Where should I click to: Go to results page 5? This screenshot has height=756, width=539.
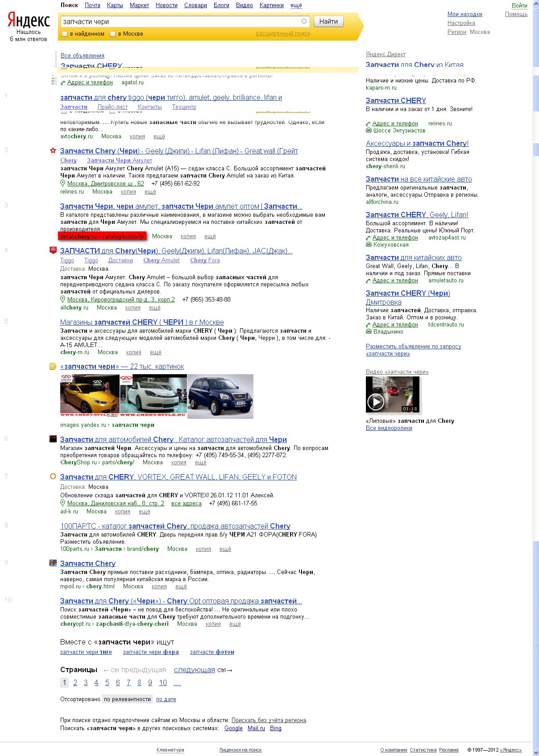(107, 683)
